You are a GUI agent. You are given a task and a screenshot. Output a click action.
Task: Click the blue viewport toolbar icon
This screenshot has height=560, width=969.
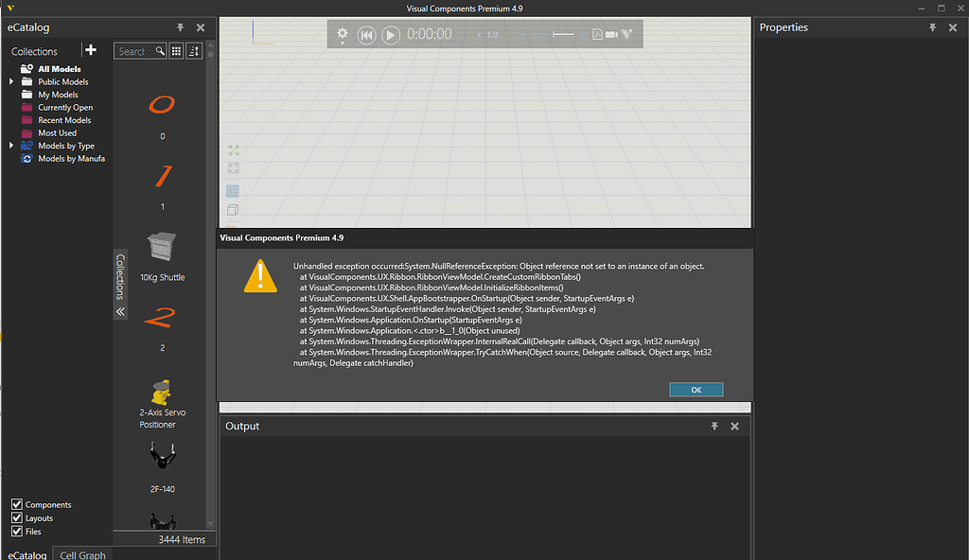pyautogui.click(x=233, y=191)
